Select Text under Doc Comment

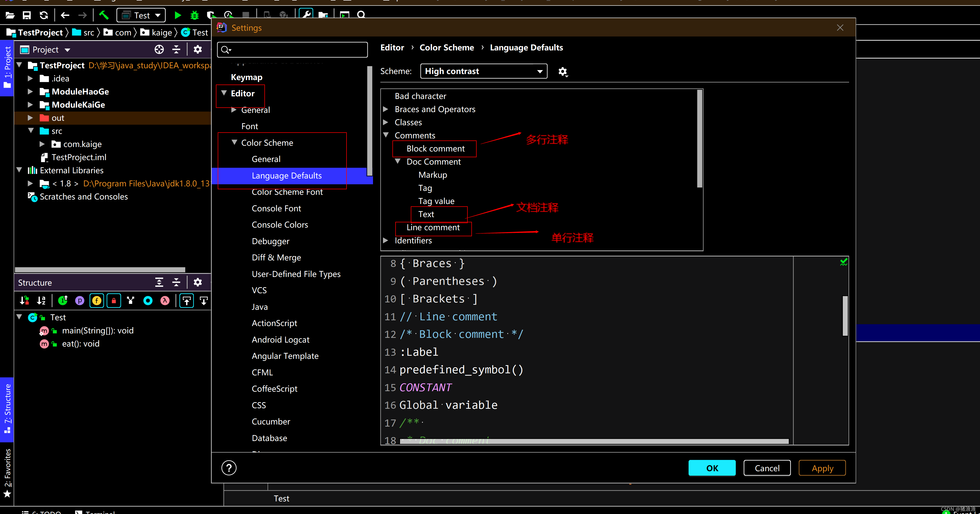pos(426,214)
